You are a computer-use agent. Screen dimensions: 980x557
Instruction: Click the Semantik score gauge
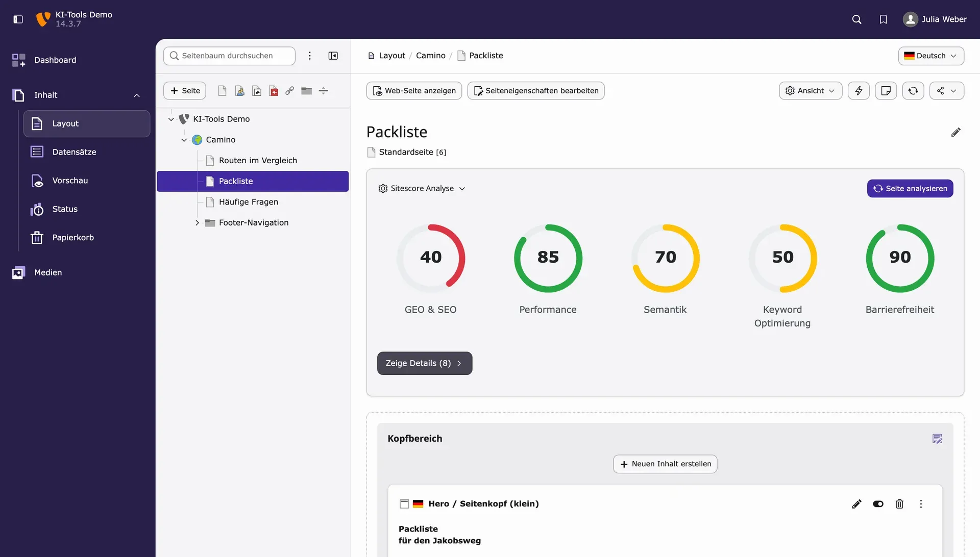point(666,258)
